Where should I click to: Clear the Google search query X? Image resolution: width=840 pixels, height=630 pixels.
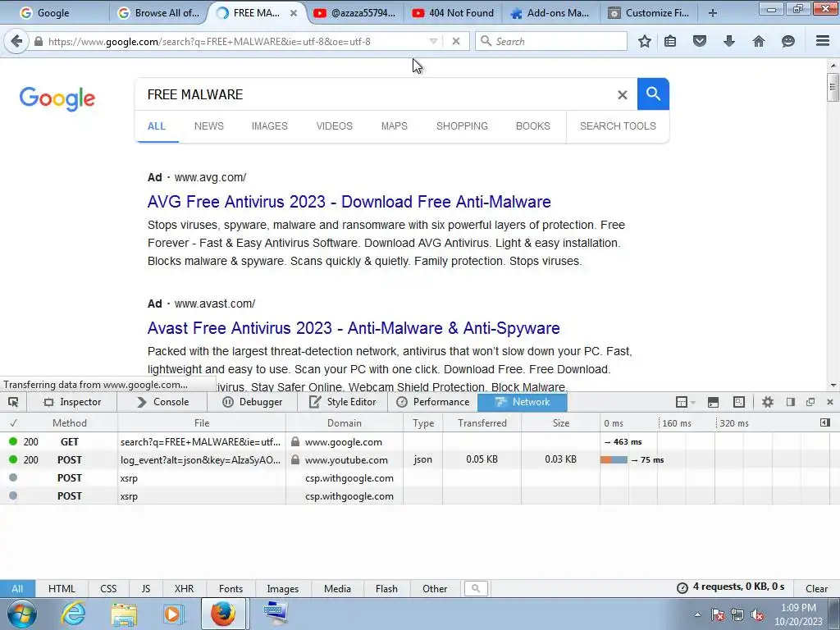[622, 95]
